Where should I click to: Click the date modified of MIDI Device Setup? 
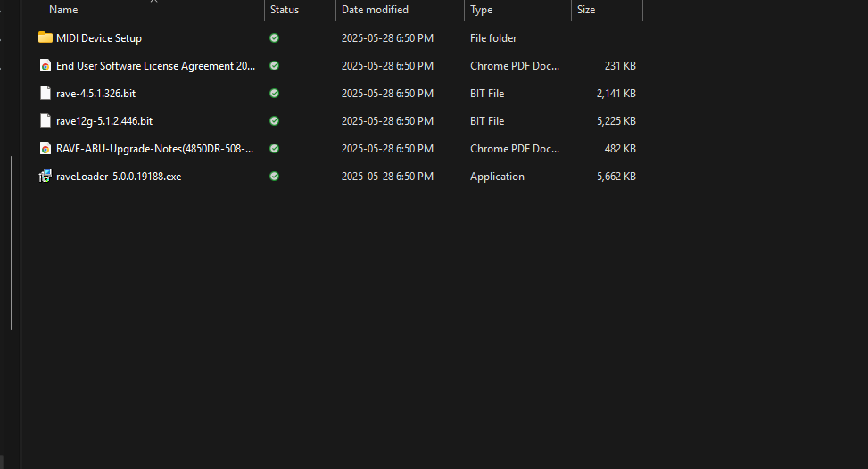tap(387, 38)
